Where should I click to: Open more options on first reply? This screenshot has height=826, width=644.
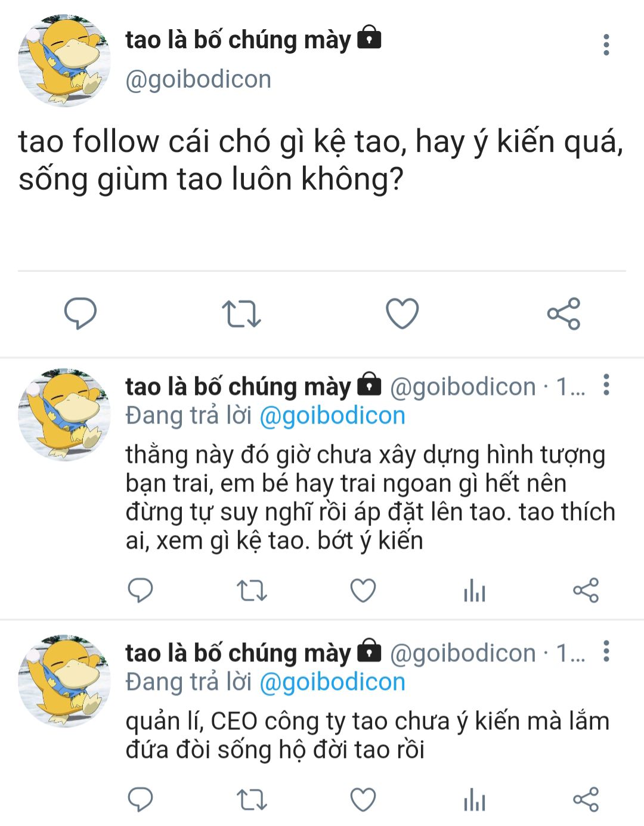click(x=606, y=385)
